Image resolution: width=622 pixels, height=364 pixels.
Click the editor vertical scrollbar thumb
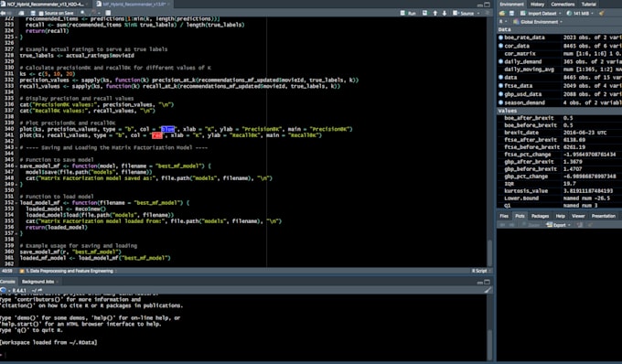click(x=489, y=252)
